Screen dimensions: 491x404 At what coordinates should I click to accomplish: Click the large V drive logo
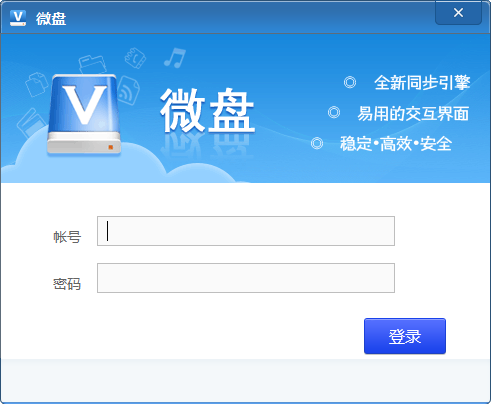(x=84, y=115)
